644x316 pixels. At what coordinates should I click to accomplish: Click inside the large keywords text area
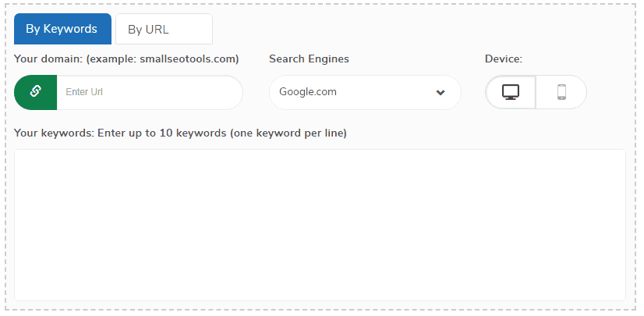pyautogui.click(x=320, y=225)
